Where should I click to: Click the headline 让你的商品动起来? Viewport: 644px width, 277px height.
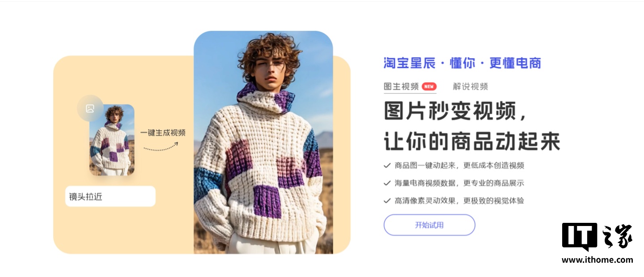[x=472, y=141]
